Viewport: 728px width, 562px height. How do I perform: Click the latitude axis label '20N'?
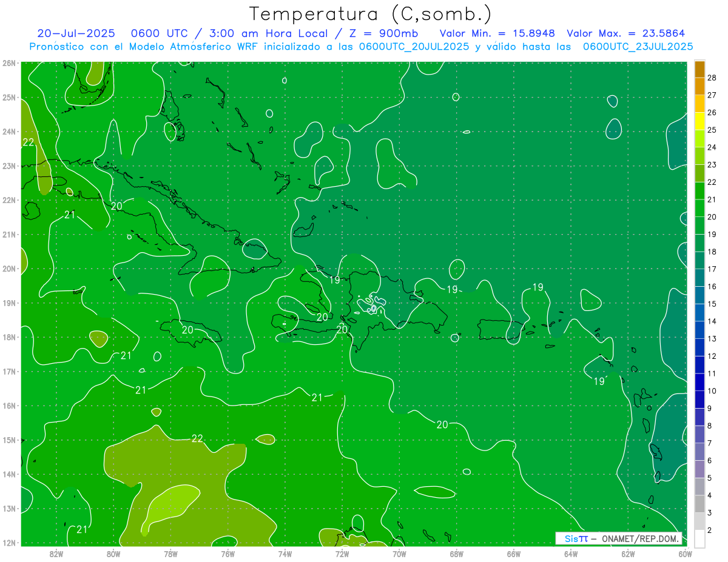point(9,269)
